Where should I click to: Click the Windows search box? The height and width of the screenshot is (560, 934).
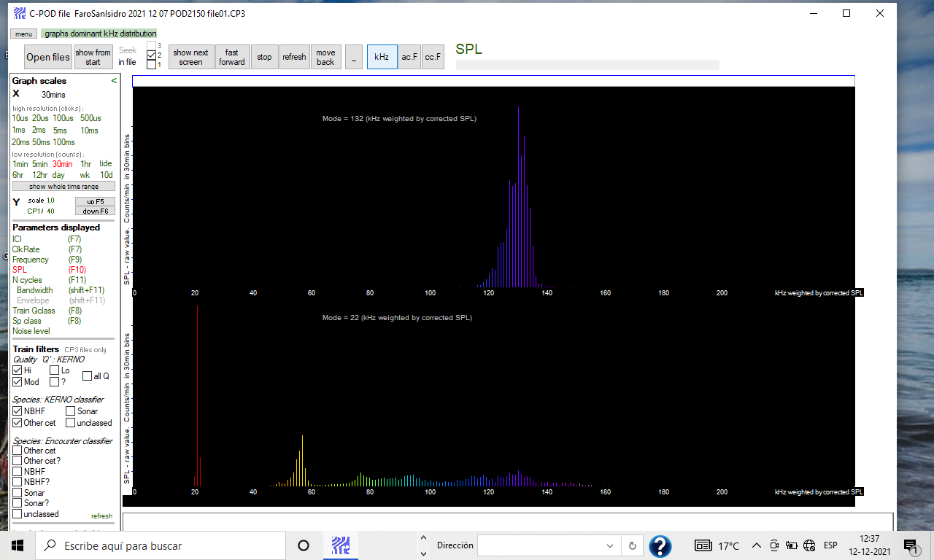tap(161, 545)
